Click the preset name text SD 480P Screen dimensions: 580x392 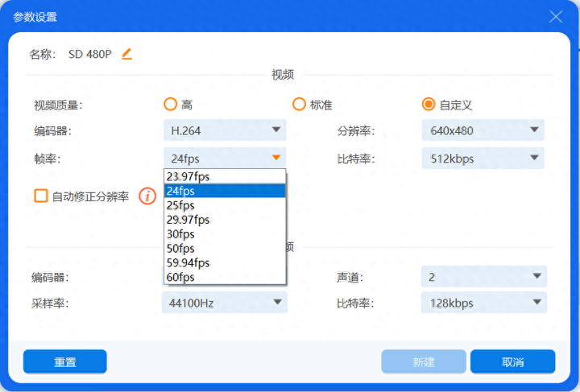click(90, 54)
